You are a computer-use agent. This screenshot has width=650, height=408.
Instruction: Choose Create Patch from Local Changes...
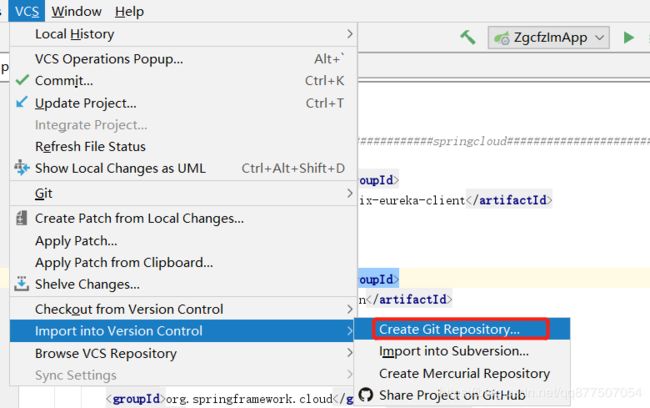click(x=183, y=219)
